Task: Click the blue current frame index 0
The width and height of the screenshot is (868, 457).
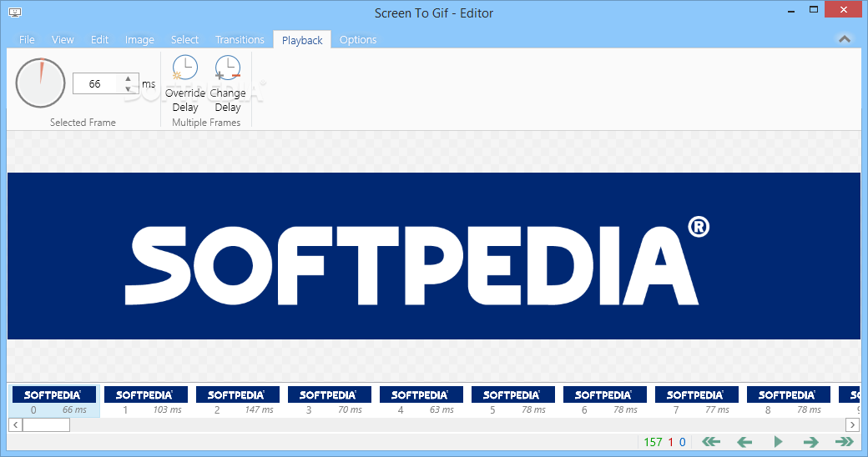Action: [x=683, y=442]
